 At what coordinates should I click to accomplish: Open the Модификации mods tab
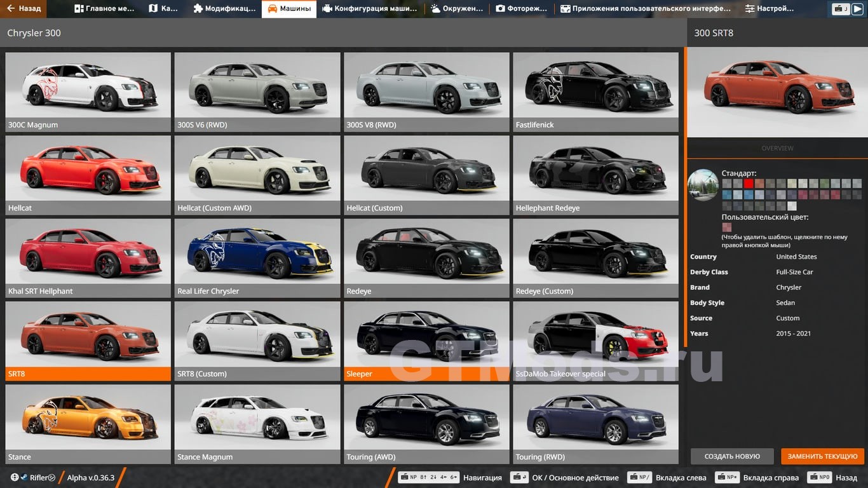[224, 9]
